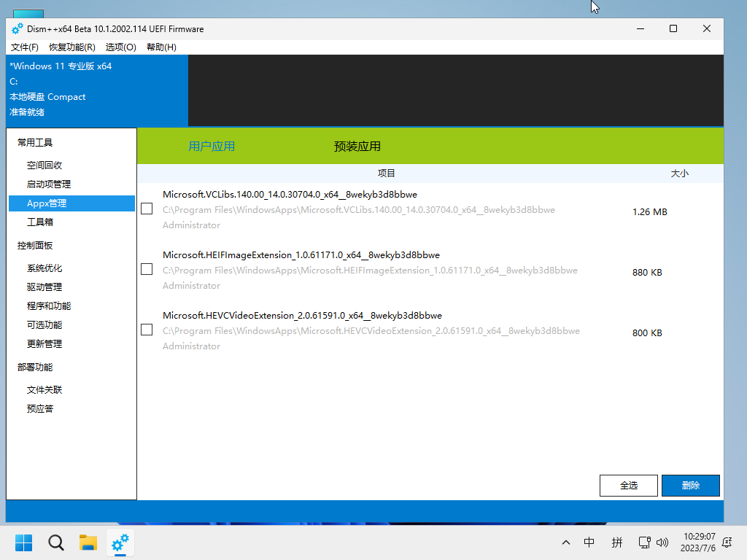The image size is (747, 560).
Task: Select 程序和功能 in the sidebar
Action: (71, 306)
